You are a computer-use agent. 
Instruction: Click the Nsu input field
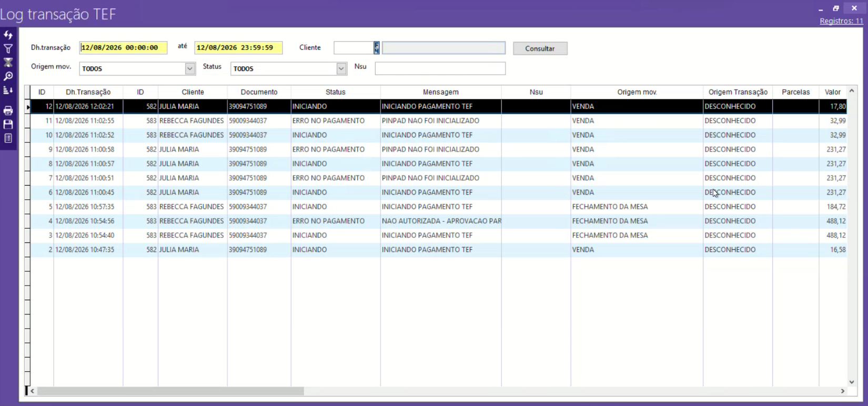440,68
